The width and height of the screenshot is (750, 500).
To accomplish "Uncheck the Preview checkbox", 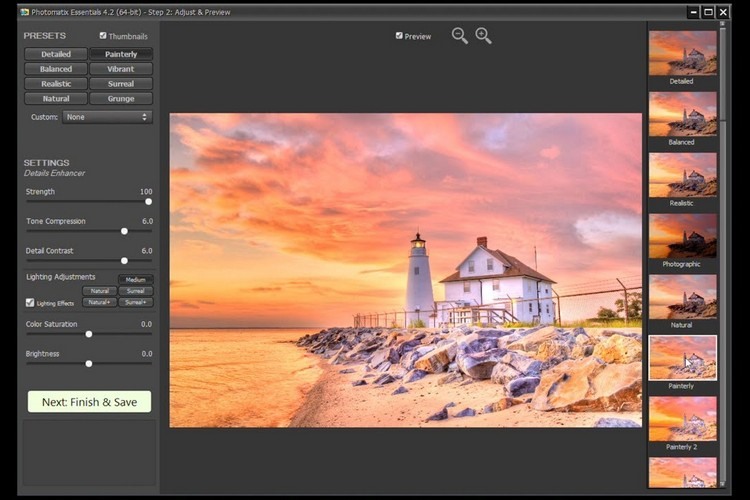I will click(399, 36).
